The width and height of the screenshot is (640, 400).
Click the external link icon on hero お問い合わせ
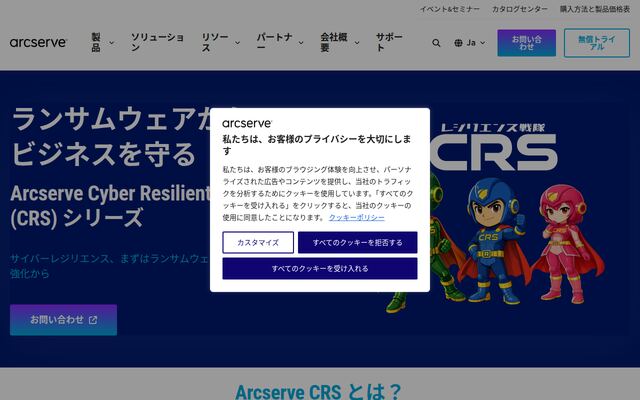pos(93,320)
